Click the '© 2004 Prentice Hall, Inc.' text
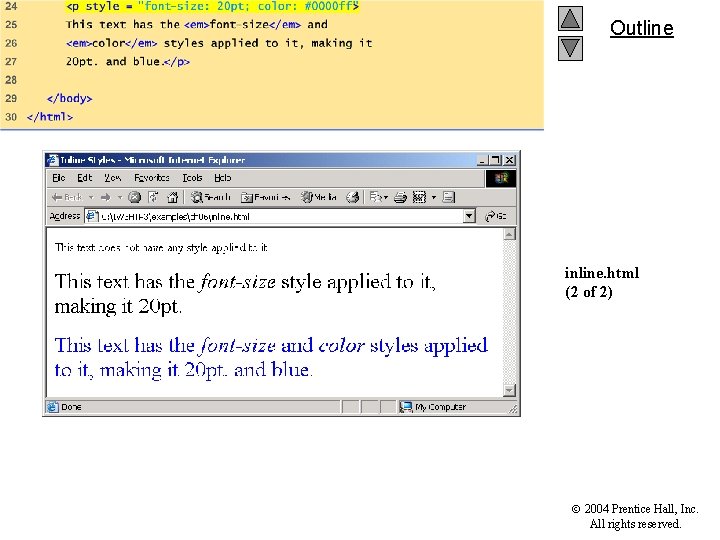Viewport: 720px width, 540px height. click(635, 509)
